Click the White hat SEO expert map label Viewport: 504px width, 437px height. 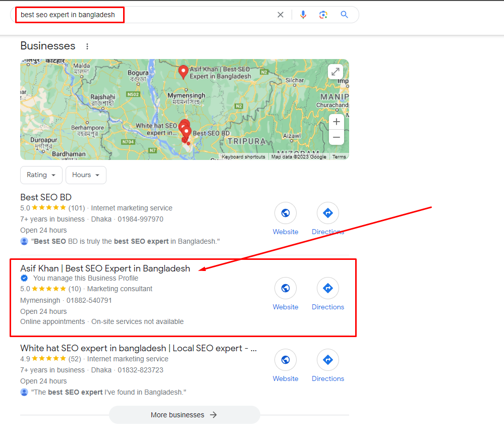(x=156, y=129)
